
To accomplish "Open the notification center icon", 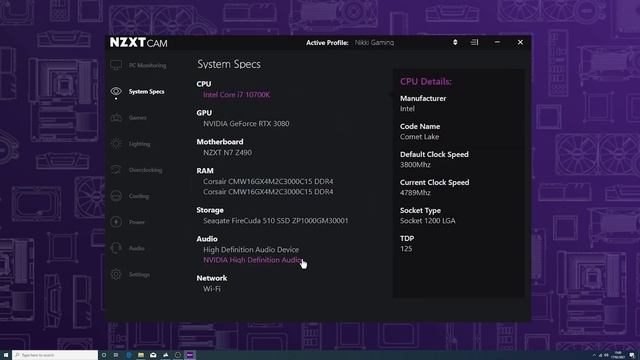I will (632, 356).
